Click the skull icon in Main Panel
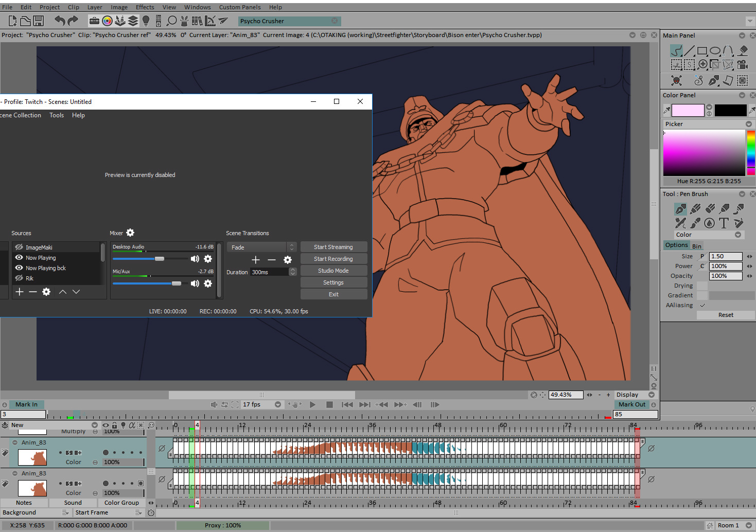 (676, 80)
